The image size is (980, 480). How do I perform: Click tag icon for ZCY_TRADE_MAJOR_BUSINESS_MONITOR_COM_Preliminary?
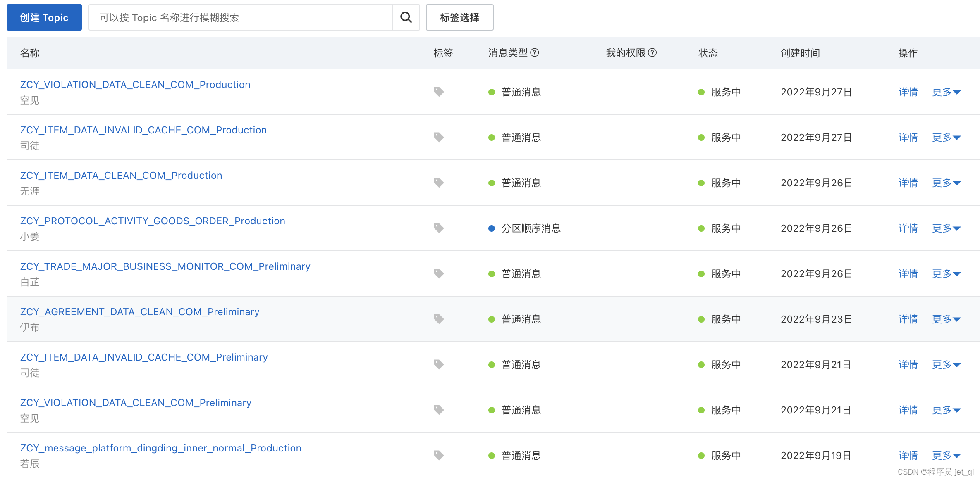pos(439,273)
